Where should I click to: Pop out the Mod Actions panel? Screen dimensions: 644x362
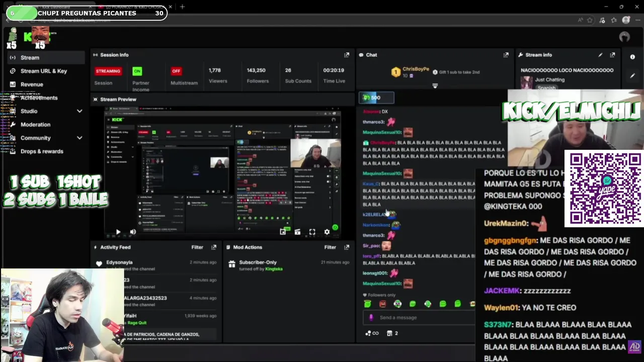coord(347,247)
